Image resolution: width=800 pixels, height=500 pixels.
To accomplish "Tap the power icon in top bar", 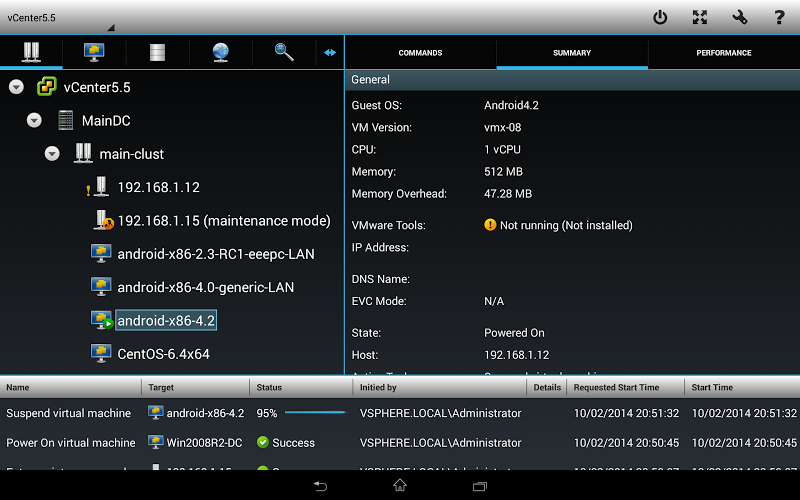I will click(x=660, y=17).
